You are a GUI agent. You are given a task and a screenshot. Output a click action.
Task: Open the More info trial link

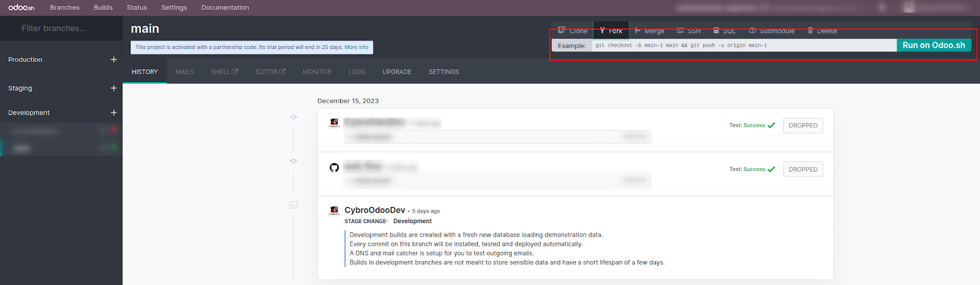click(356, 47)
